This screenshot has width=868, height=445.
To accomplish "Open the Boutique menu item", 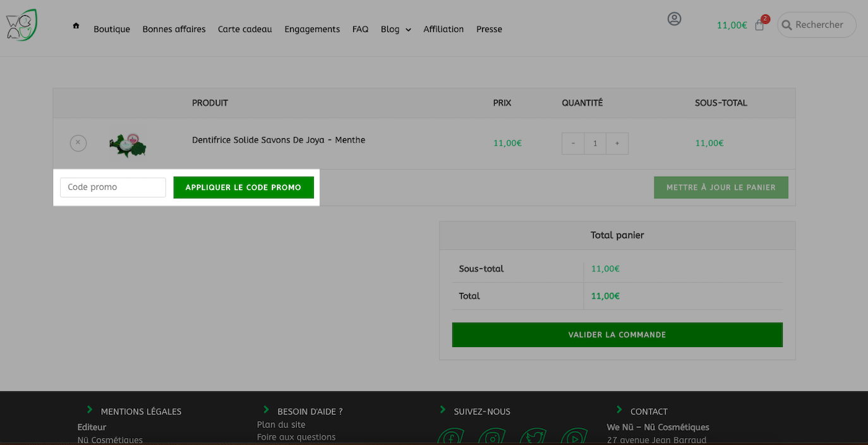I will [x=112, y=29].
